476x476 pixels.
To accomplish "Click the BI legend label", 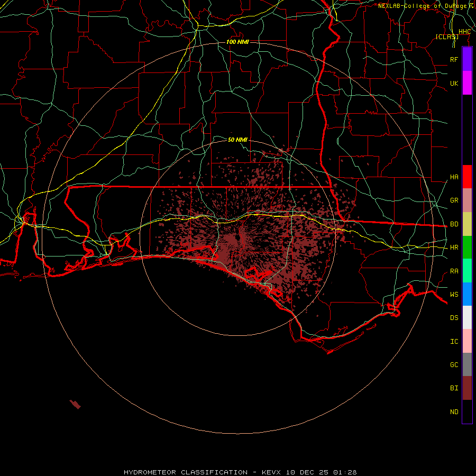I will click(454, 388).
